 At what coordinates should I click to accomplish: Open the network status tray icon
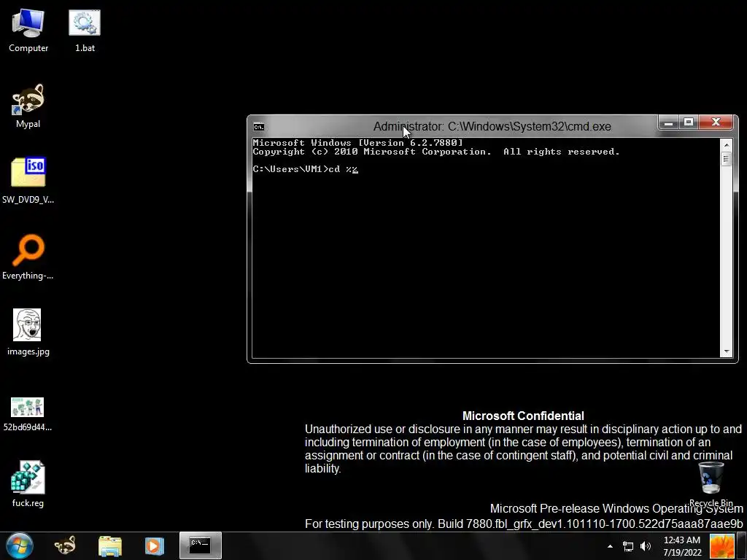(x=628, y=546)
